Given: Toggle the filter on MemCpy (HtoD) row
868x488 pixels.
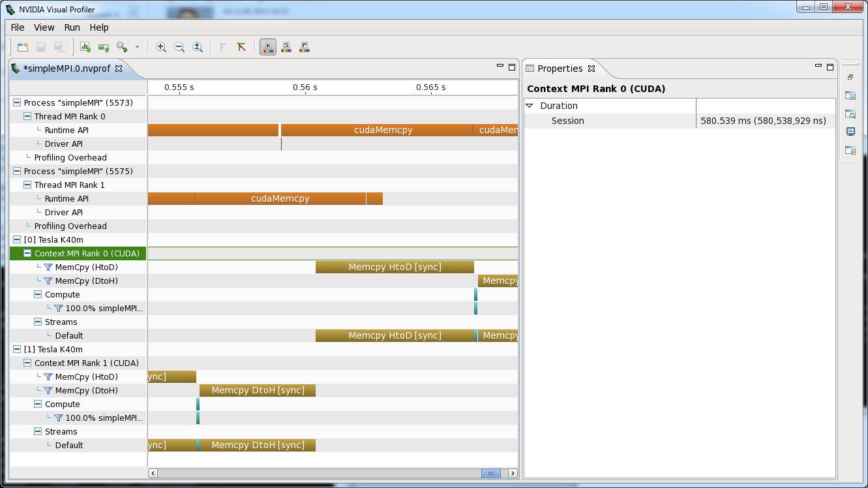Looking at the screenshot, I should pyautogui.click(x=48, y=267).
